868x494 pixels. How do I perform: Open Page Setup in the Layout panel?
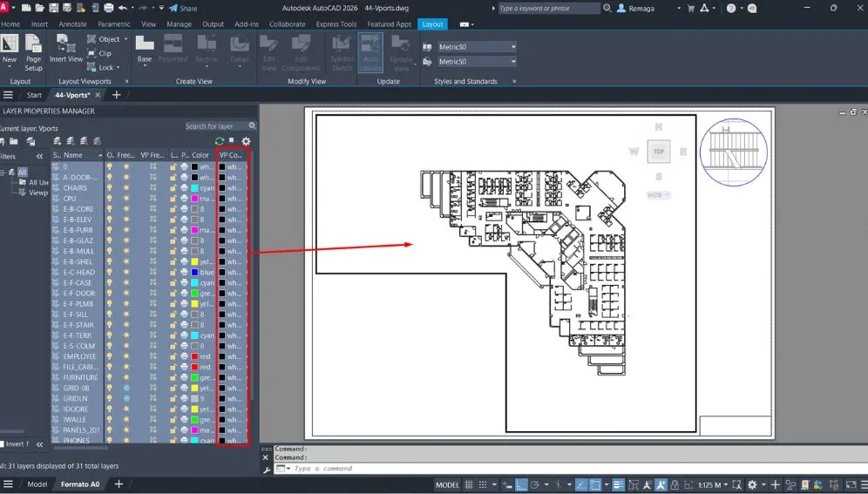tap(33, 53)
